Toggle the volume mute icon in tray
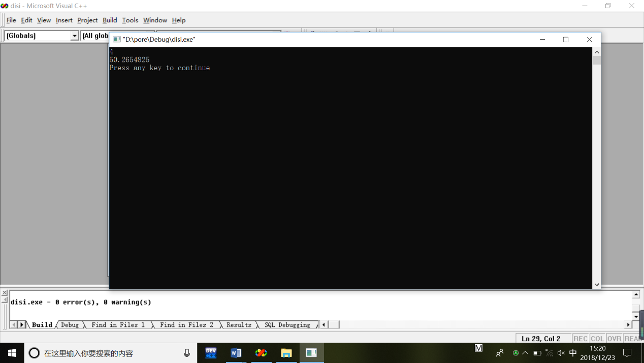644x363 pixels. (x=561, y=353)
